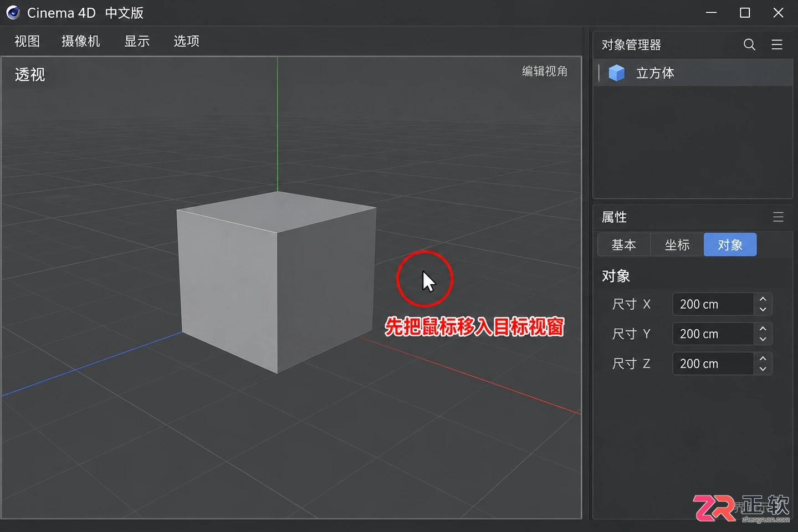Viewport: 798px width, 532px height.
Task: Open the 摄像机 menu
Action: [x=80, y=41]
